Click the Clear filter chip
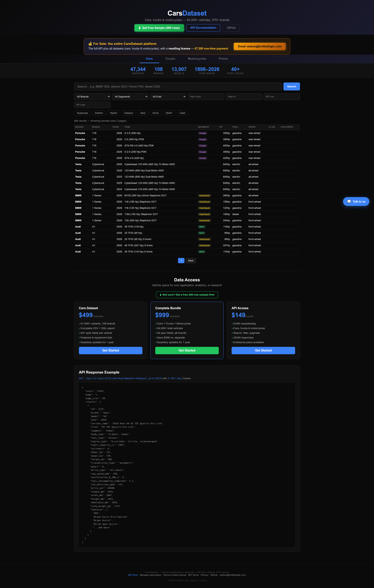The image size is (374, 588). pos(182,113)
